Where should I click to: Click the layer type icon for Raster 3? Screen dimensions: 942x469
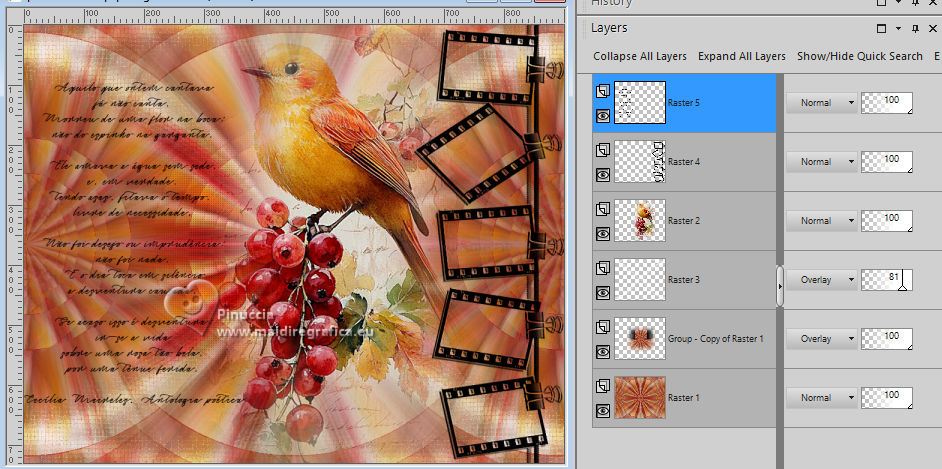[601, 268]
